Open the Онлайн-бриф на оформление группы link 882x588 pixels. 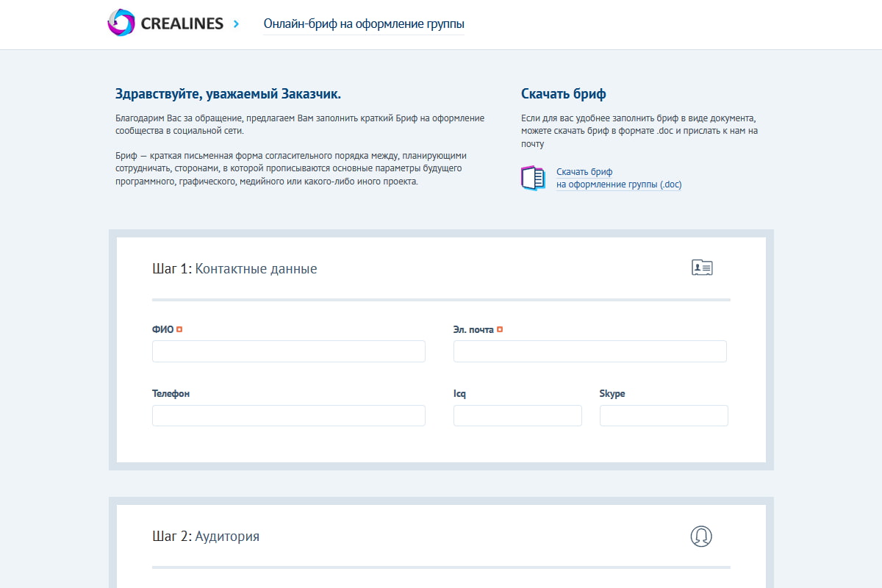364,24
